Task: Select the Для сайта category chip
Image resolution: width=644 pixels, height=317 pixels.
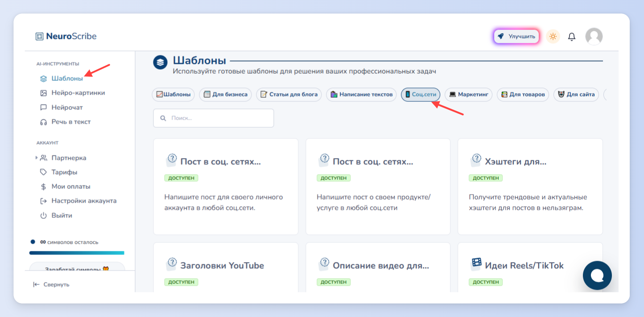Action: pyautogui.click(x=576, y=94)
